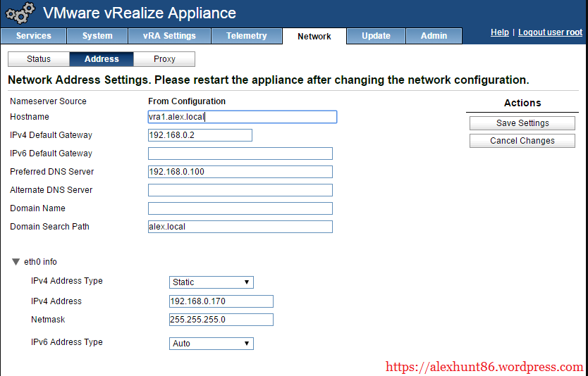Open the System tab
588x376 pixels.
click(x=97, y=36)
